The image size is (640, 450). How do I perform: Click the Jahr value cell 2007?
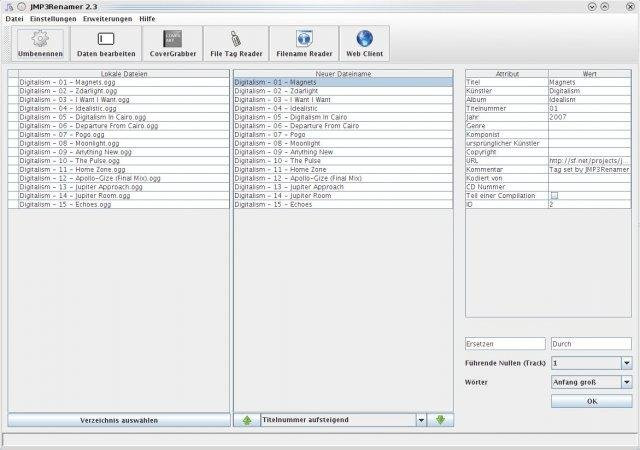click(589, 117)
